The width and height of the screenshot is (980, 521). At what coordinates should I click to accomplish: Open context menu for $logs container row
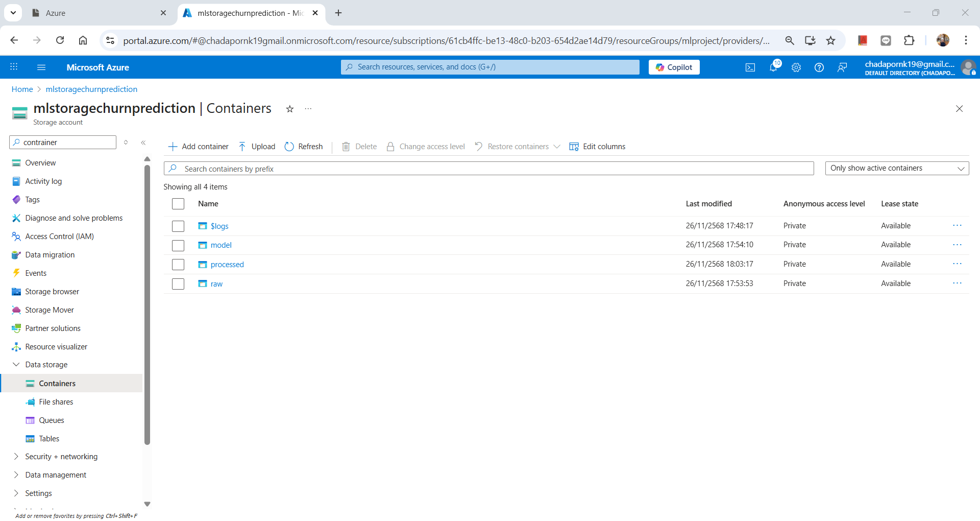coord(957,225)
